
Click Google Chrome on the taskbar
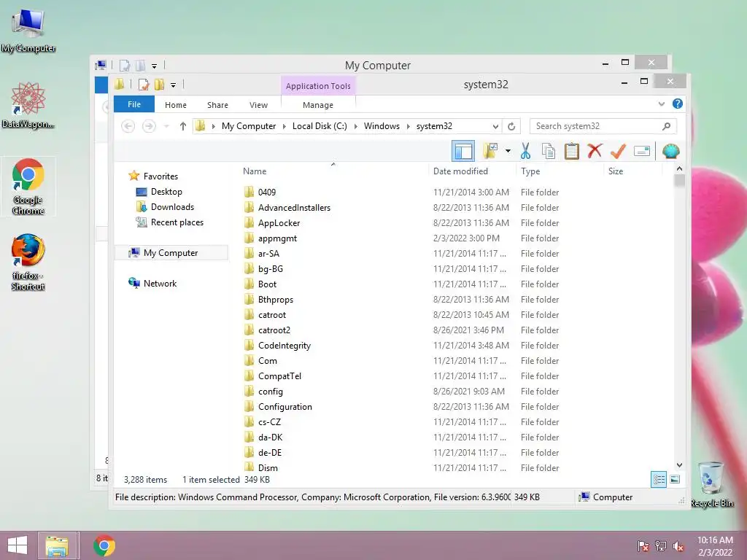pyautogui.click(x=104, y=545)
